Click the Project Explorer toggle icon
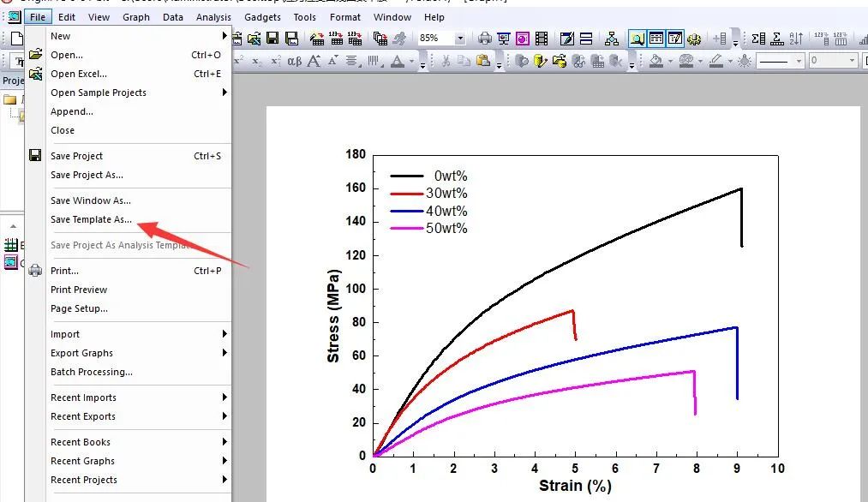 pyautogui.click(x=638, y=39)
